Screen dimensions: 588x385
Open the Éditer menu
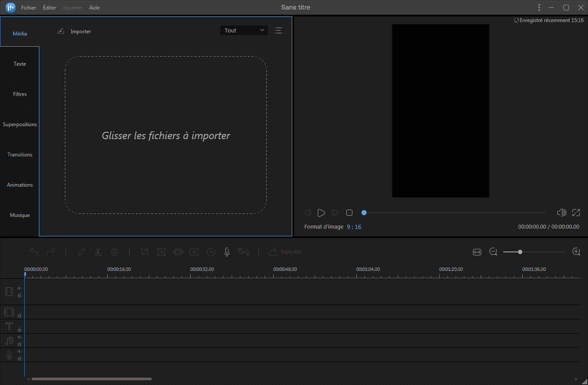click(x=50, y=8)
